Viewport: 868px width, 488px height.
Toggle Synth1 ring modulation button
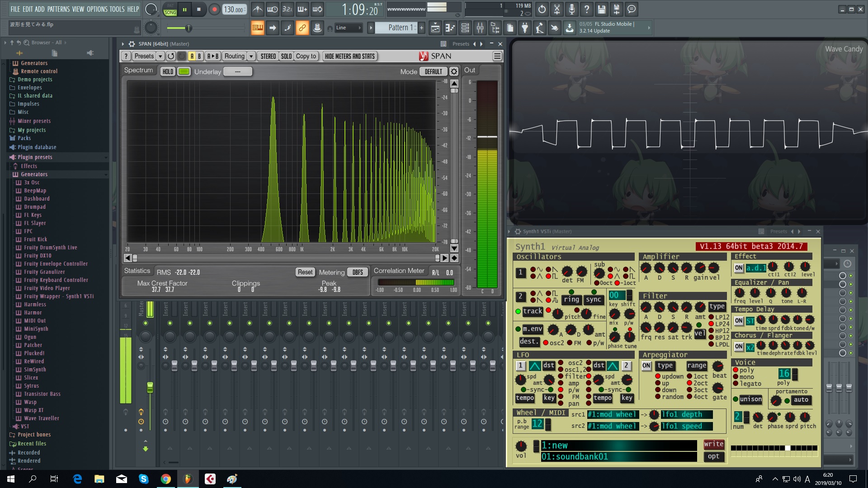571,300
